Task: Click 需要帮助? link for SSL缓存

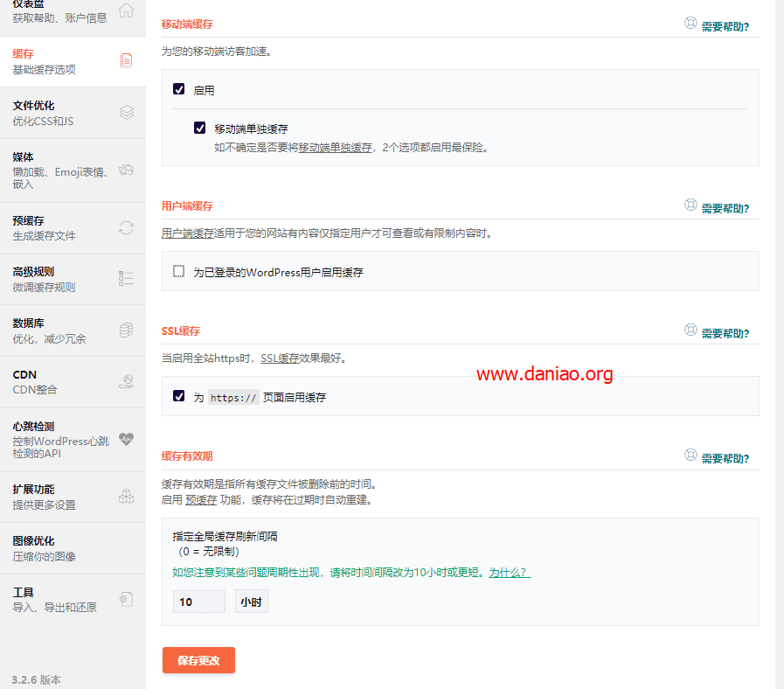Action: 725,333
